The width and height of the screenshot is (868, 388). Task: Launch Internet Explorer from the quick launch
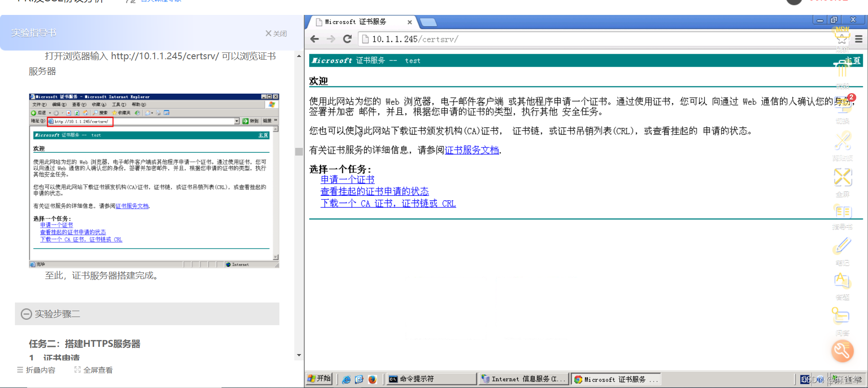click(x=346, y=379)
